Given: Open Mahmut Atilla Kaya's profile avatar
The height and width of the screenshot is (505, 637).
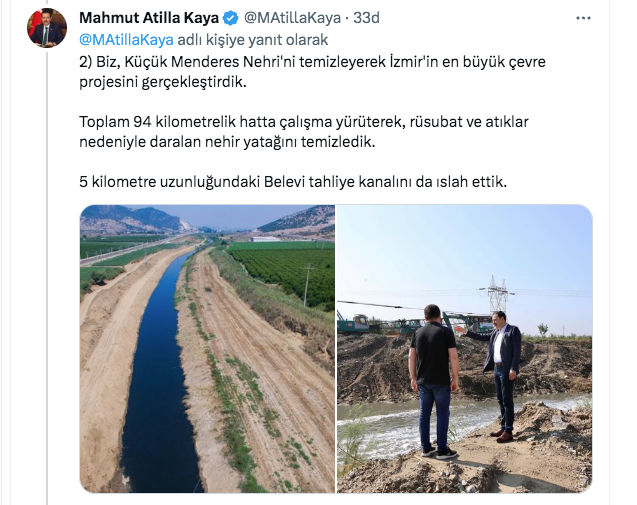Looking at the screenshot, I should [x=47, y=28].
